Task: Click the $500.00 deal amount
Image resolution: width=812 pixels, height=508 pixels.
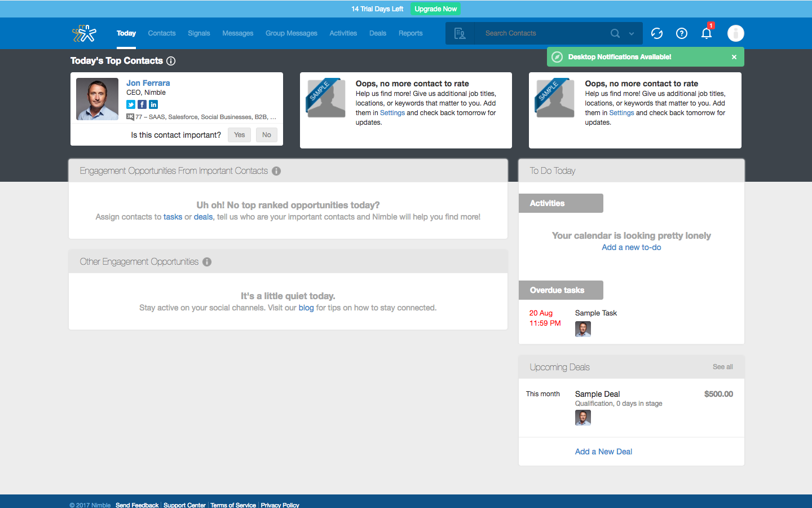Action: coord(718,394)
